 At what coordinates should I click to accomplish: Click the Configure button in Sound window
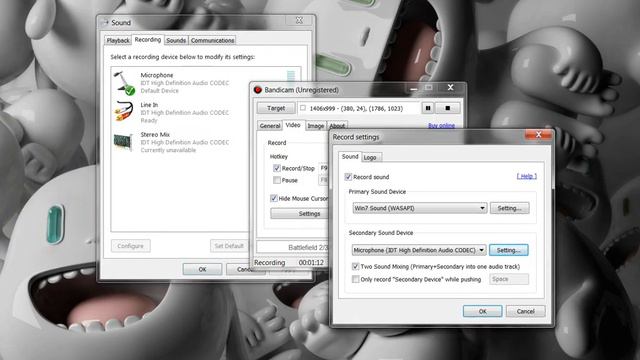(x=131, y=246)
